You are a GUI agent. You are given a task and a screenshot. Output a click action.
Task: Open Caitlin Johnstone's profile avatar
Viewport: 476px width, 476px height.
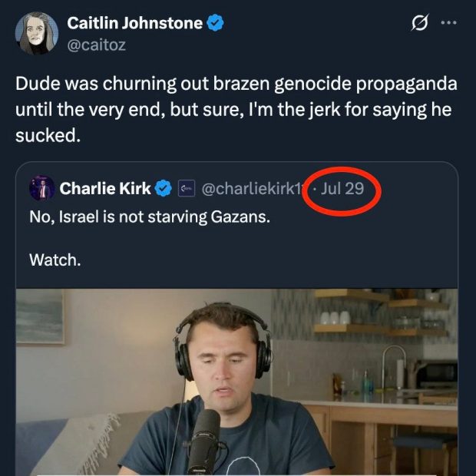point(36,34)
